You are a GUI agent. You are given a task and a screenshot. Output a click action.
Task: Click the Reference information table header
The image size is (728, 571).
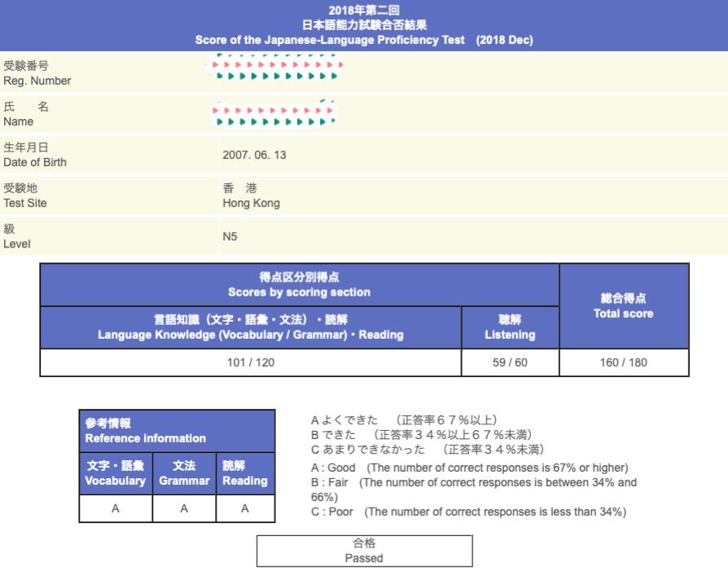[x=177, y=431]
